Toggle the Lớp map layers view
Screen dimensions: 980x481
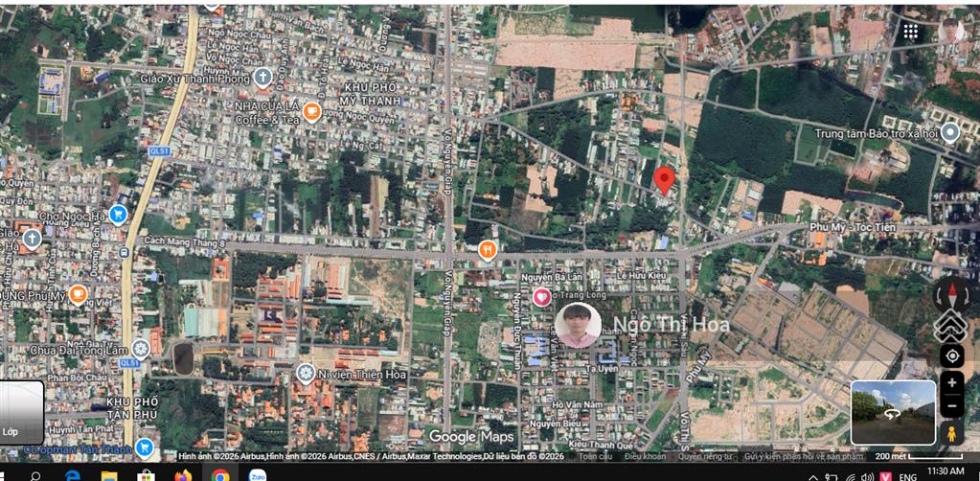(21, 412)
